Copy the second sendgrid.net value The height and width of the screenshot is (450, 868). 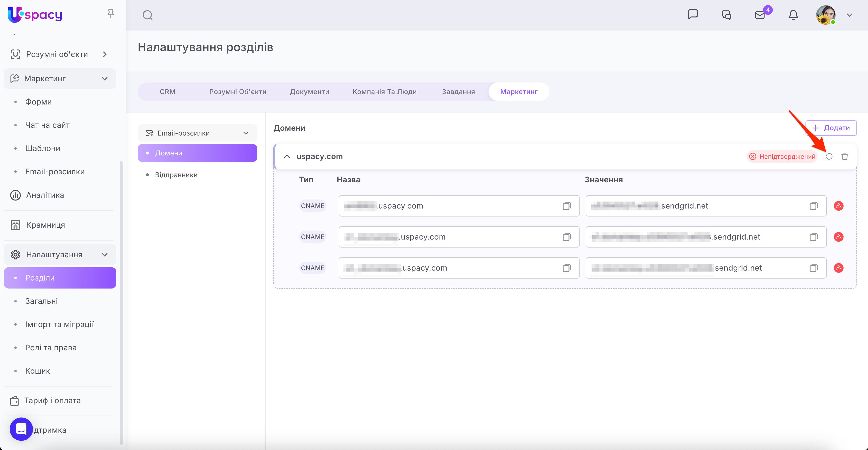tap(813, 237)
